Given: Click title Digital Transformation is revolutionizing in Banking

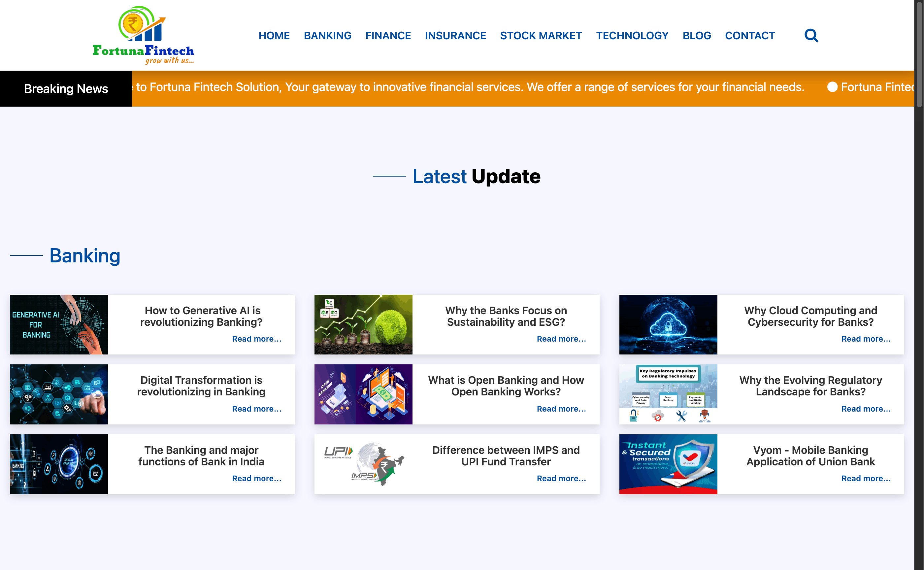Looking at the screenshot, I should [201, 386].
